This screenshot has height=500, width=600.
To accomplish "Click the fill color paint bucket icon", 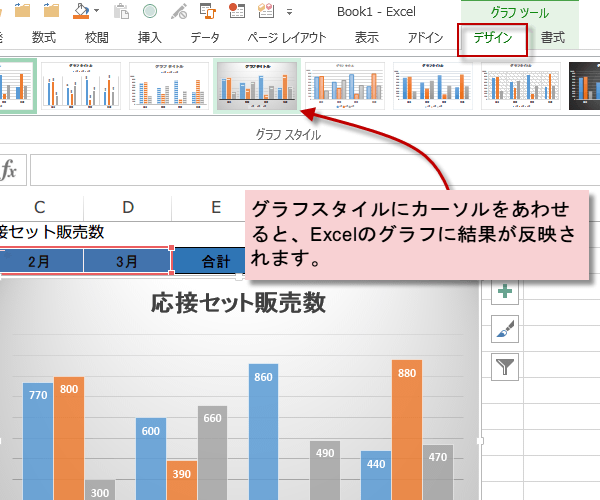I will [x=81, y=11].
